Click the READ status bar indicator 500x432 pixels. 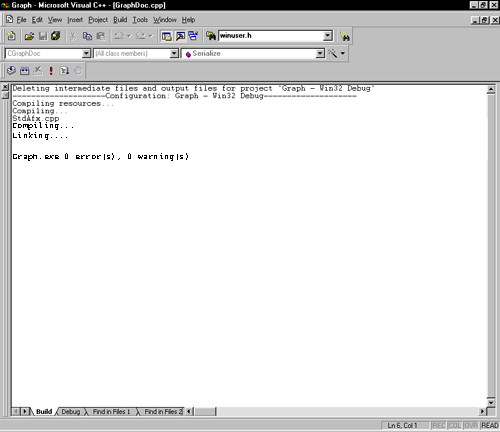[x=490, y=425]
